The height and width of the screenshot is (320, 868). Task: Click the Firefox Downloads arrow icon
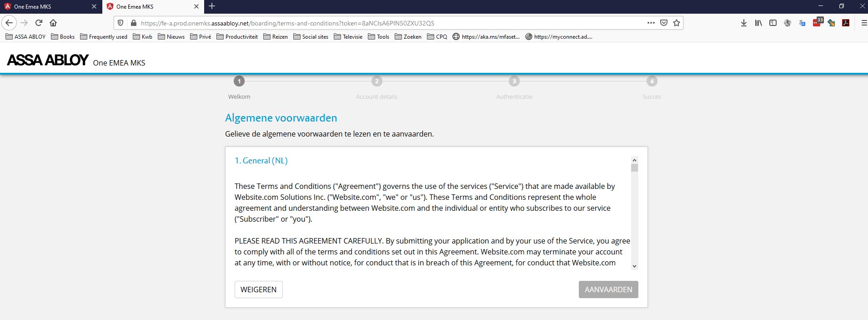pyautogui.click(x=744, y=23)
